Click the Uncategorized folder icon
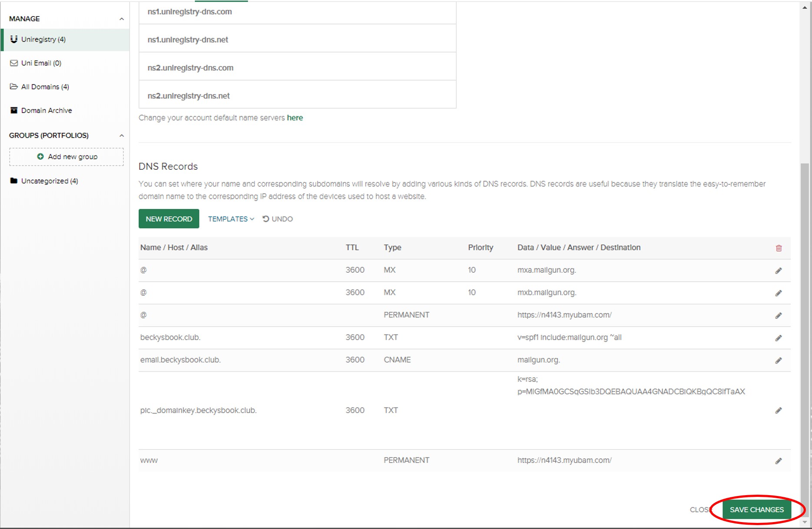The height and width of the screenshot is (529, 812). (x=14, y=181)
